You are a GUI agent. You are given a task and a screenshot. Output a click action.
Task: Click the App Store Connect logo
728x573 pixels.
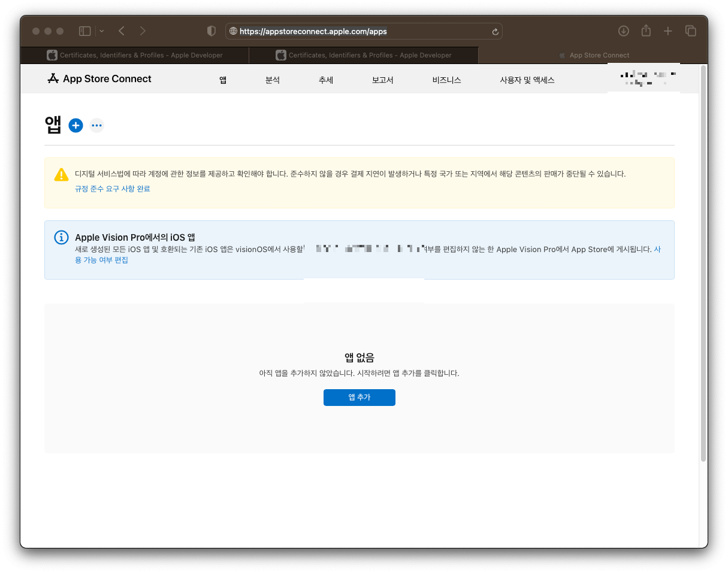click(99, 78)
